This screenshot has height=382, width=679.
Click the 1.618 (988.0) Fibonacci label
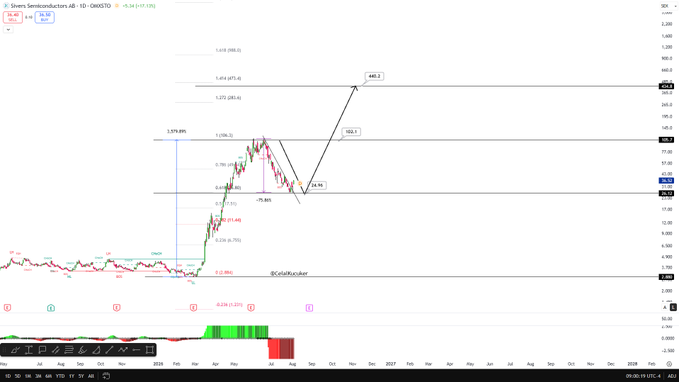[x=228, y=50]
